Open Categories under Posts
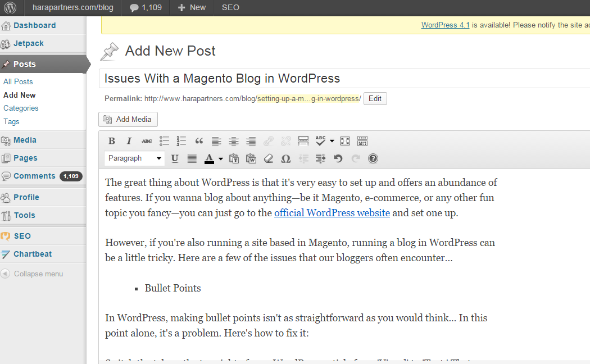 (21, 108)
